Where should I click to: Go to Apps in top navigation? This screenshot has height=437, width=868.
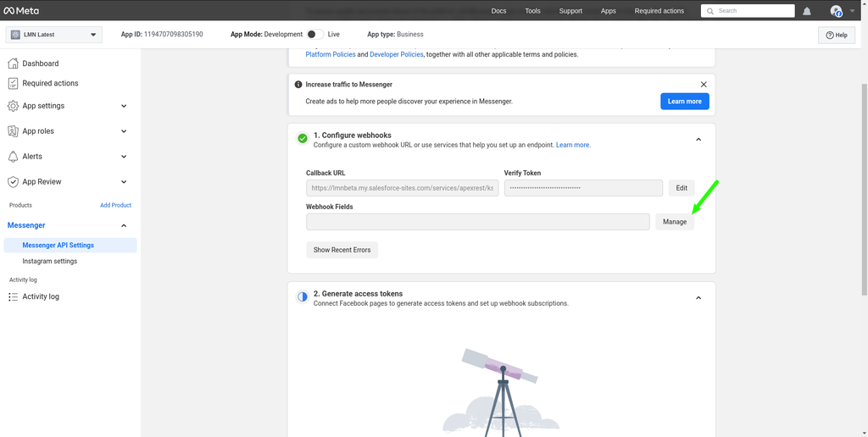609,11
